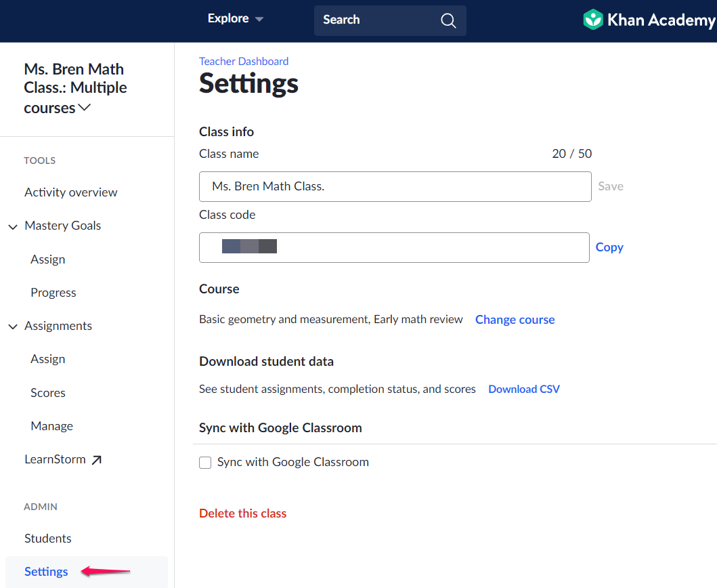Viewport: 717px width, 588px height.
Task: Click the Change course link
Action: point(515,319)
